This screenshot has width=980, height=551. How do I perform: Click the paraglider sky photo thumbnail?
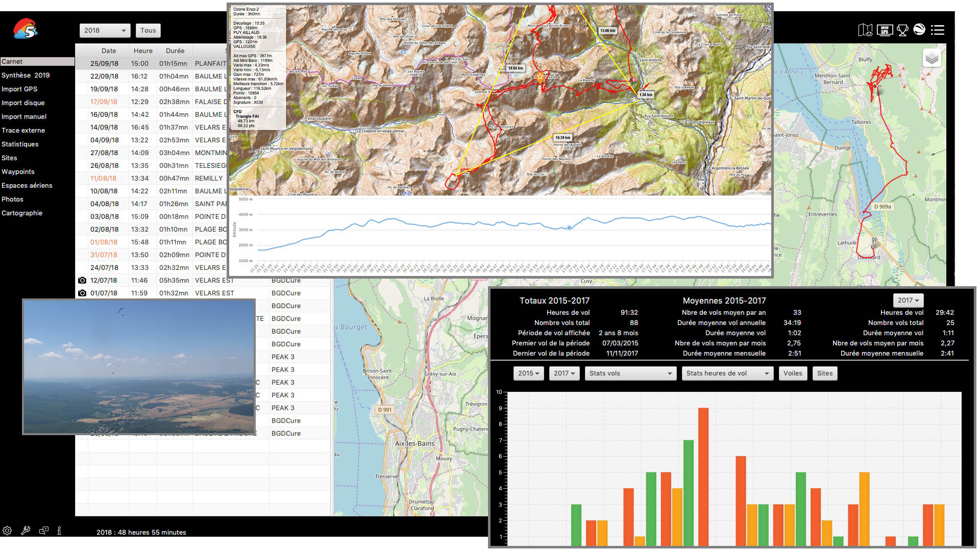coord(139,366)
